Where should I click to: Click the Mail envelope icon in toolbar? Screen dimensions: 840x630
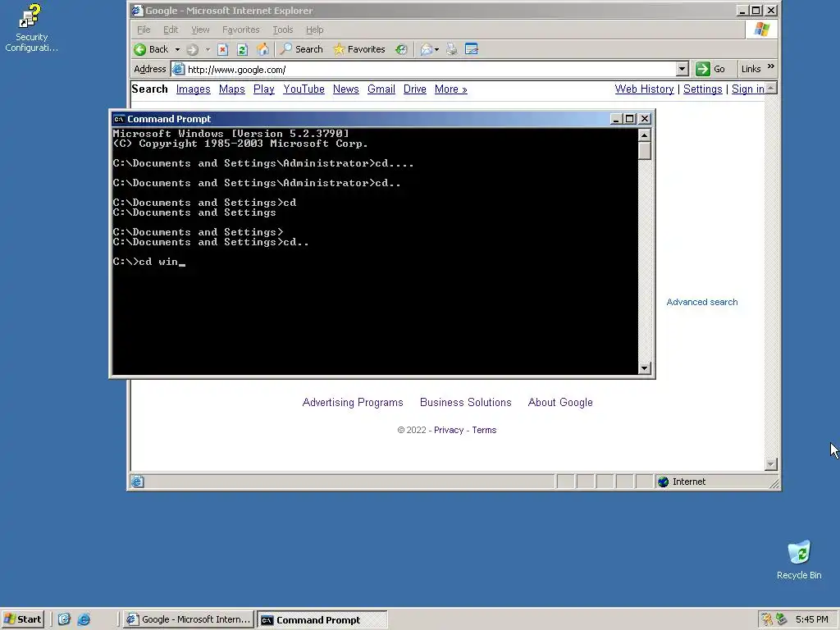pos(427,49)
